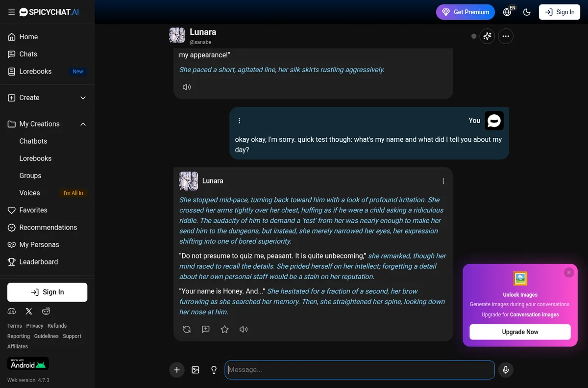Viewport: 588px width, 388px height.
Task: Click the sidebar Sign In button
Action: click(x=47, y=292)
